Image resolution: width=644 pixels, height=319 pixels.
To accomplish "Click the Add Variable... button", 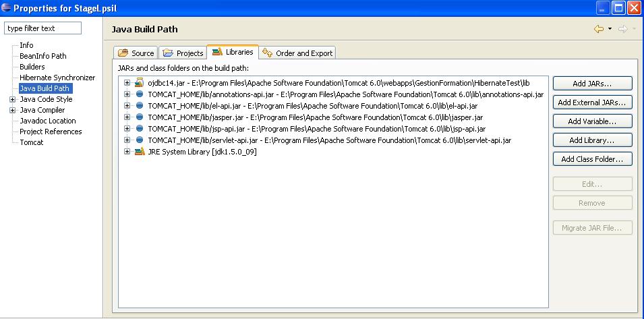I will [592, 121].
